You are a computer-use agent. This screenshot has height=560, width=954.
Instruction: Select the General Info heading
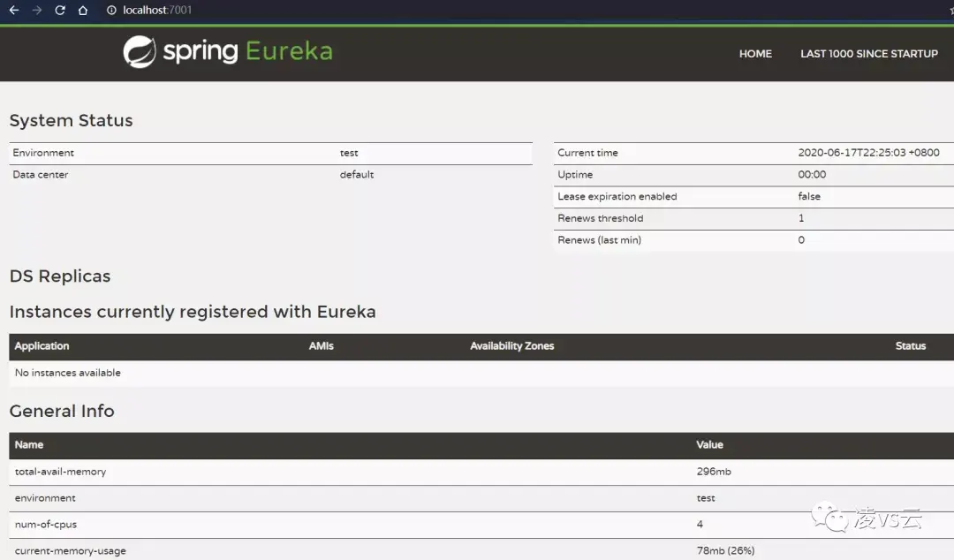tap(62, 412)
